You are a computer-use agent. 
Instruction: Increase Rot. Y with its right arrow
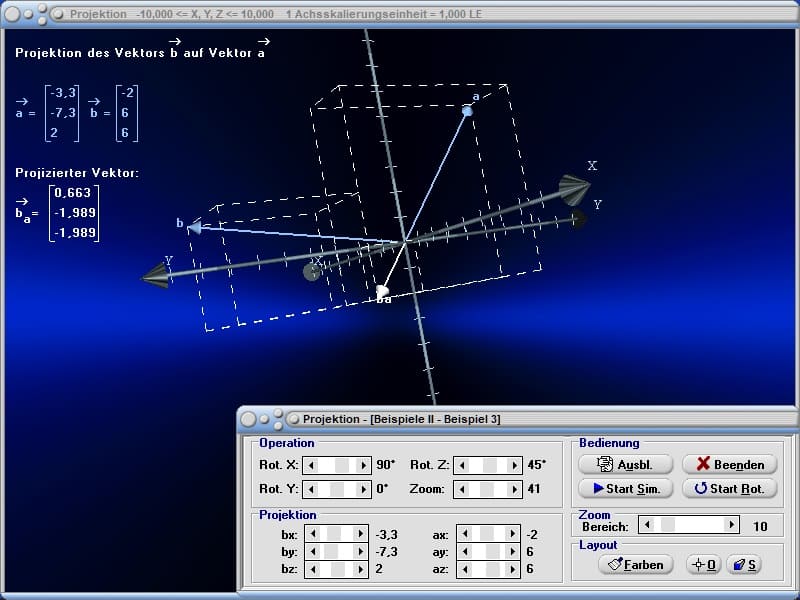[363, 489]
